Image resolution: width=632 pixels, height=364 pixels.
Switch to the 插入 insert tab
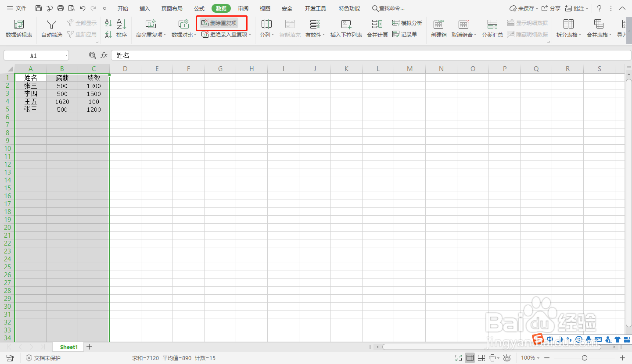click(x=144, y=8)
